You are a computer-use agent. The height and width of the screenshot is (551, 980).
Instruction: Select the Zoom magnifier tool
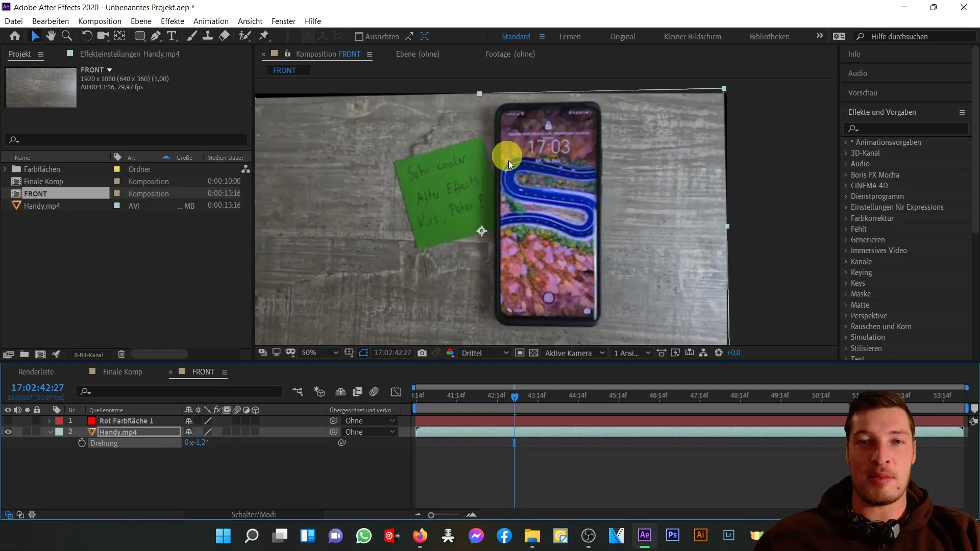[x=66, y=36]
